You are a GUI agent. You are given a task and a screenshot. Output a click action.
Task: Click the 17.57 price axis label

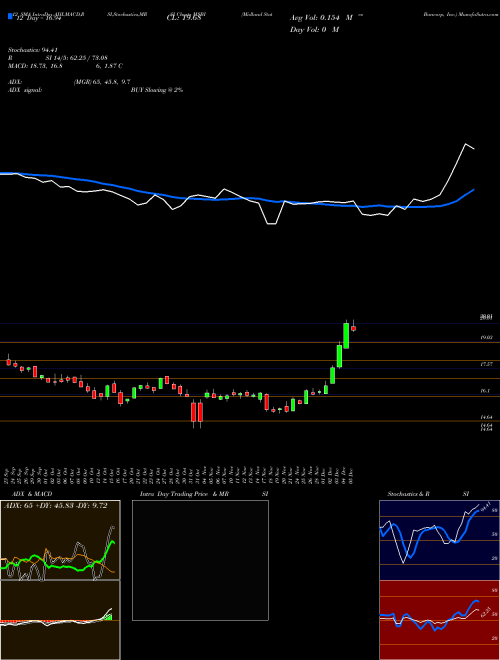coord(486,364)
